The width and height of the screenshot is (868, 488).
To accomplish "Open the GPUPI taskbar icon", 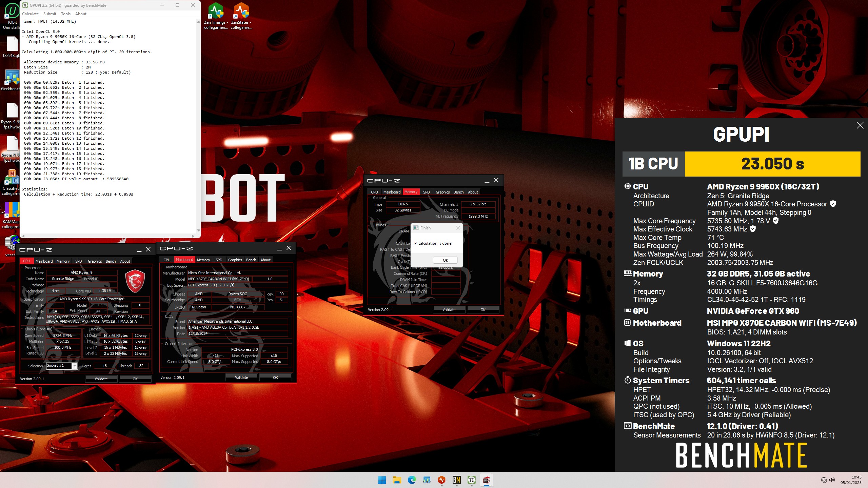I will 471,480.
